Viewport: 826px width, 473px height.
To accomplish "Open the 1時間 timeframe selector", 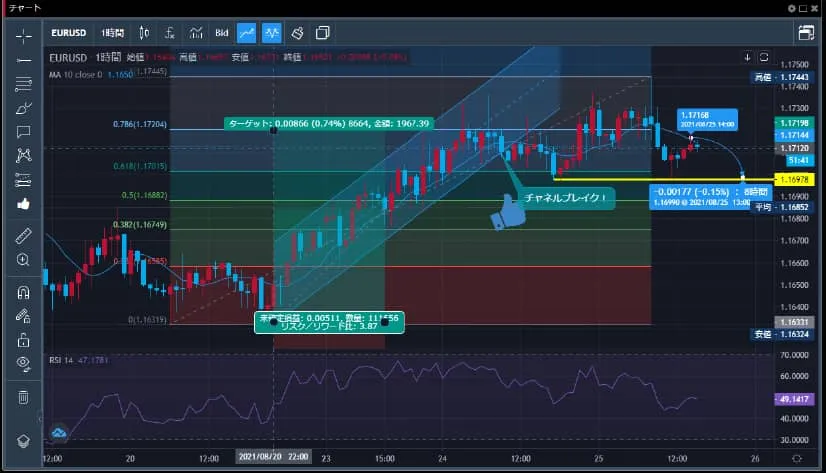I will [x=112, y=33].
